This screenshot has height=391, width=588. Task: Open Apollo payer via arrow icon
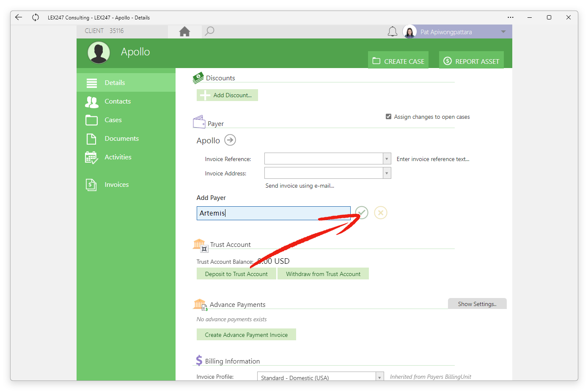230,140
